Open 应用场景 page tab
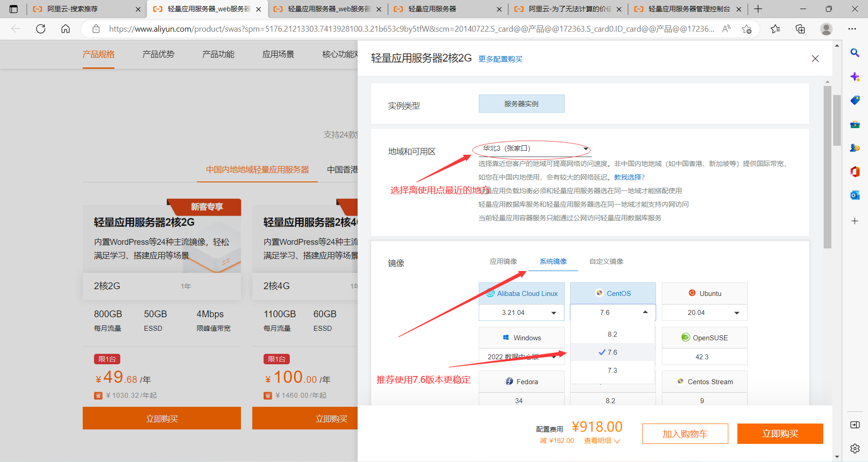This screenshot has height=462, width=868. tap(278, 54)
